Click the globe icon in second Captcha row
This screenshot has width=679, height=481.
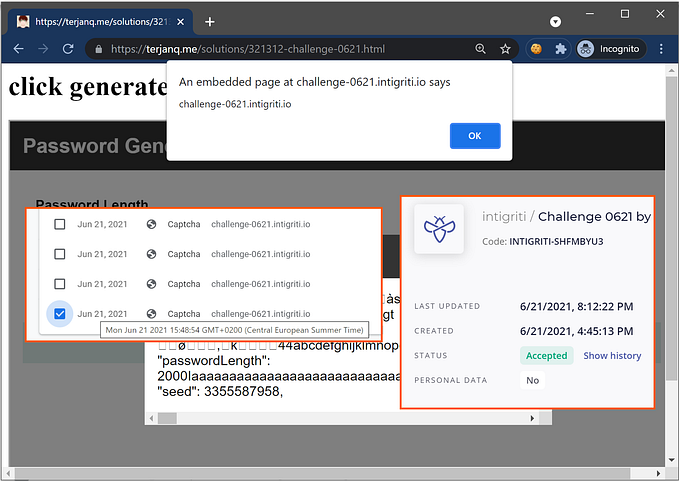click(151, 254)
